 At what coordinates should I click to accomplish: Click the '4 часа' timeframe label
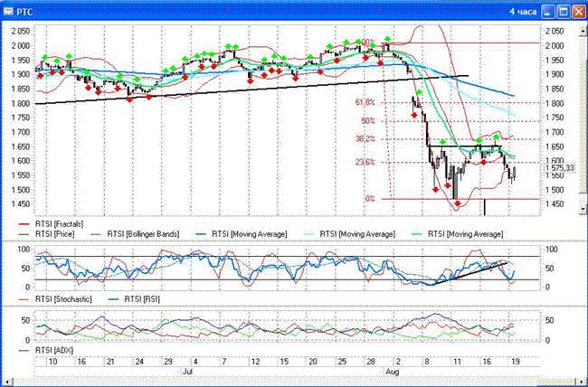523,12
